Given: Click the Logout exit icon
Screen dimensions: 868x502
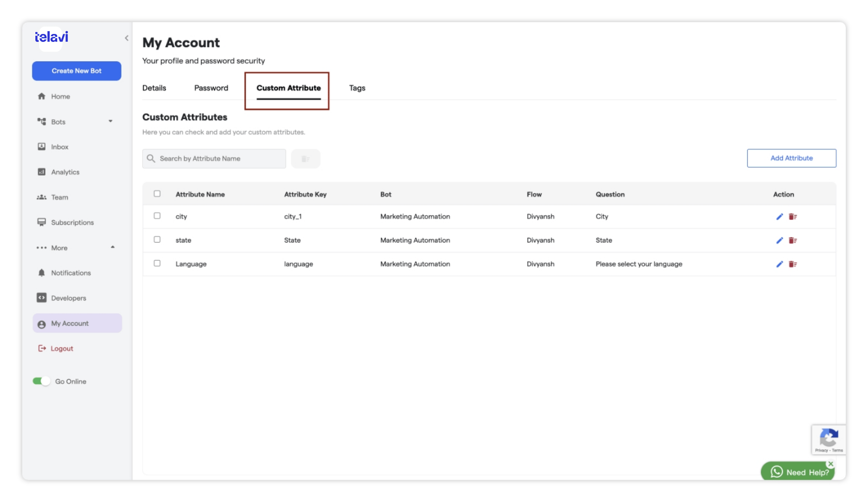Looking at the screenshot, I should [x=42, y=348].
